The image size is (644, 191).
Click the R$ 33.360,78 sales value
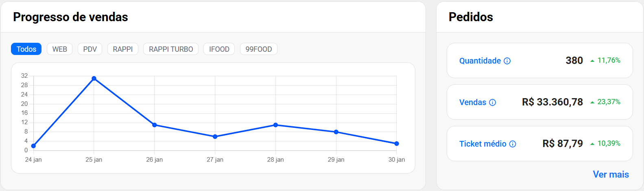click(552, 102)
